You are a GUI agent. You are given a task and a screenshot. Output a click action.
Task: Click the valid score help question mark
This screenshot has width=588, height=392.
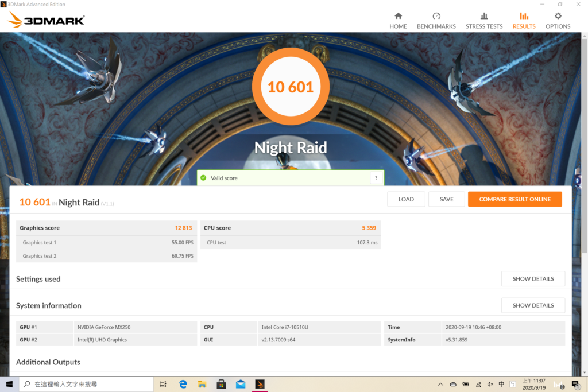pyautogui.click(x=376, y=178)
